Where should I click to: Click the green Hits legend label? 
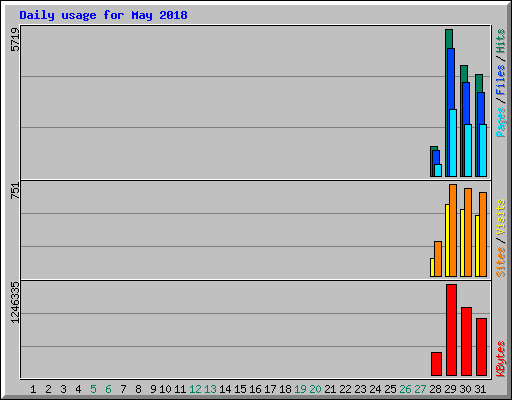501,41
